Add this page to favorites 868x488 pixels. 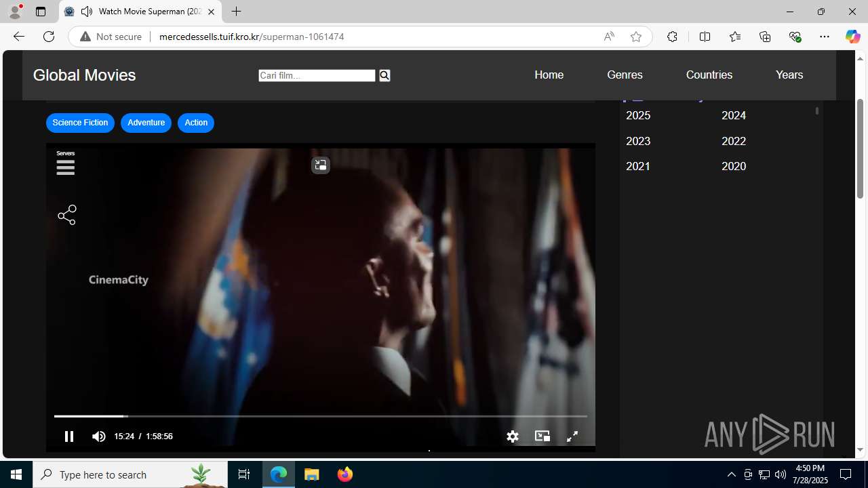[636, 37]
